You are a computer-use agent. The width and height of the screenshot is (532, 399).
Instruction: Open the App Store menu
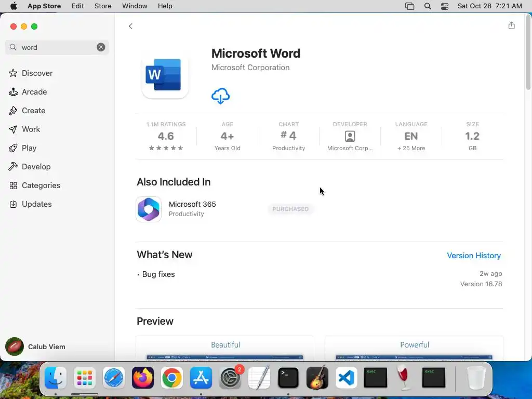[44, 6]
